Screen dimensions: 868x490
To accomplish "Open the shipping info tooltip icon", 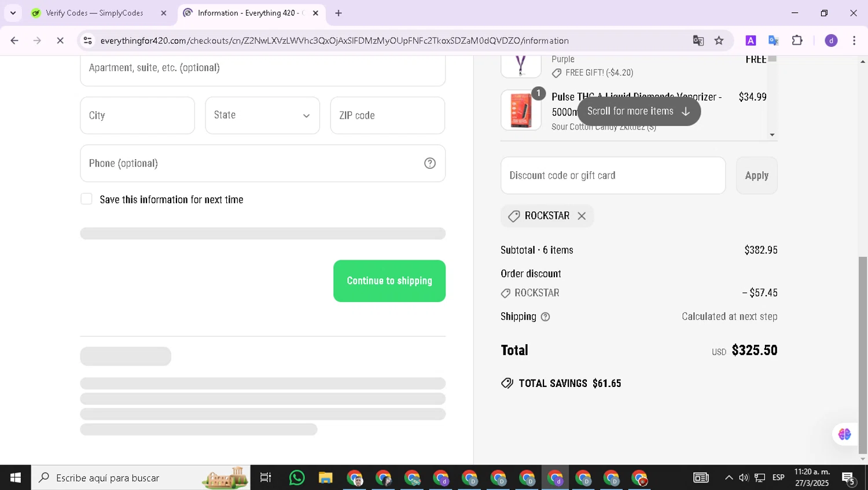I will click(x=545, y=317).
